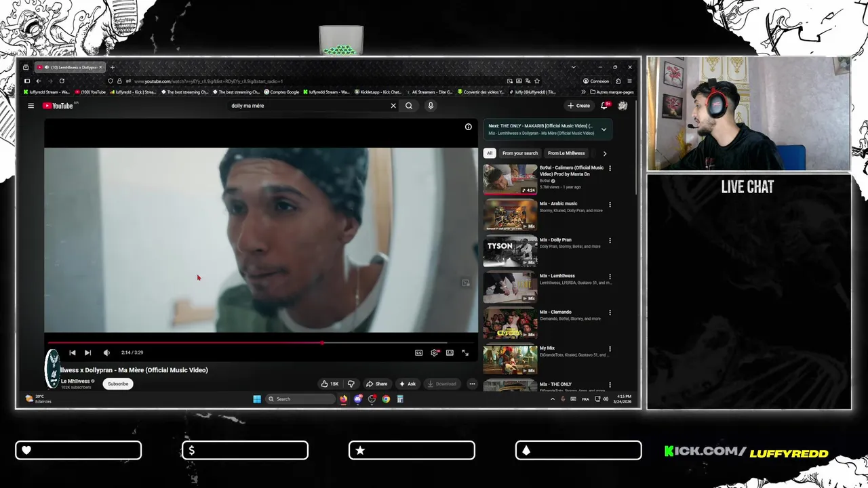
Task: Focus the search field with 'dolly ma mère'
Action: click(x=309, y=106)
